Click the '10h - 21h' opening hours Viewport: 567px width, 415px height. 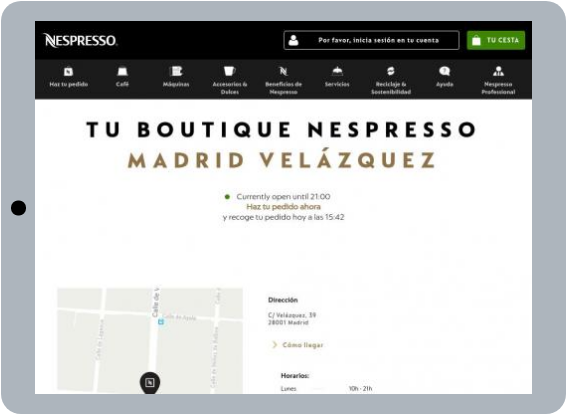pos(360,389)
